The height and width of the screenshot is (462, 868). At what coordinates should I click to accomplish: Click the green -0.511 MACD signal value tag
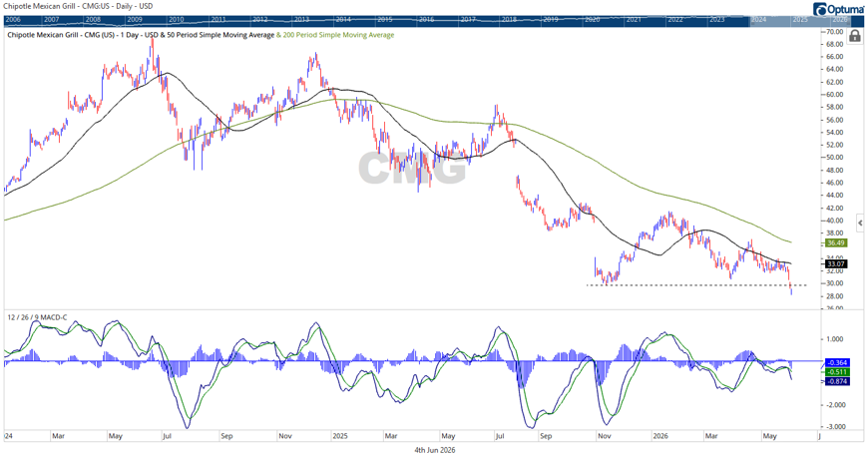point(837,372)
